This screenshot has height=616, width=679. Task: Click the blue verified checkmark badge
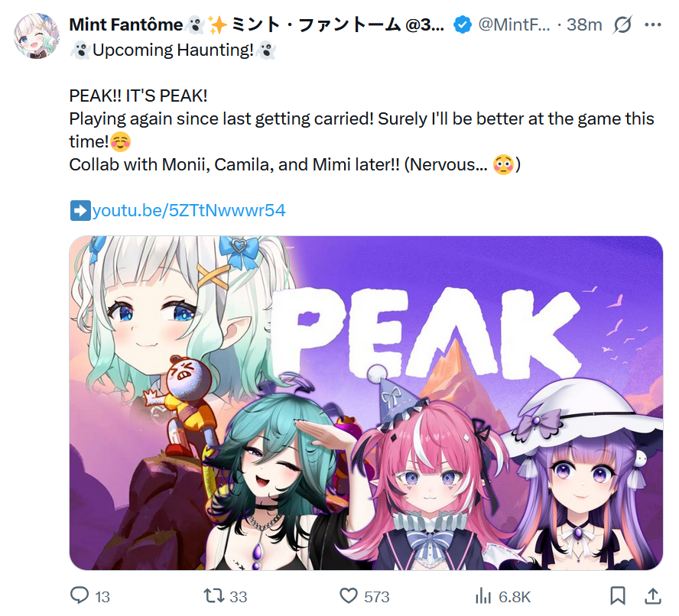click(462, 24)
